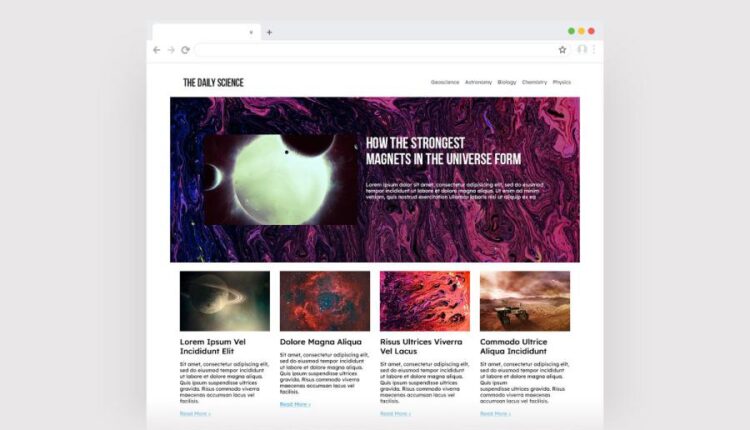This screenshot has width=750, height=430.
Task: Reload the page with refresh icon
Action: coord(186,50)
